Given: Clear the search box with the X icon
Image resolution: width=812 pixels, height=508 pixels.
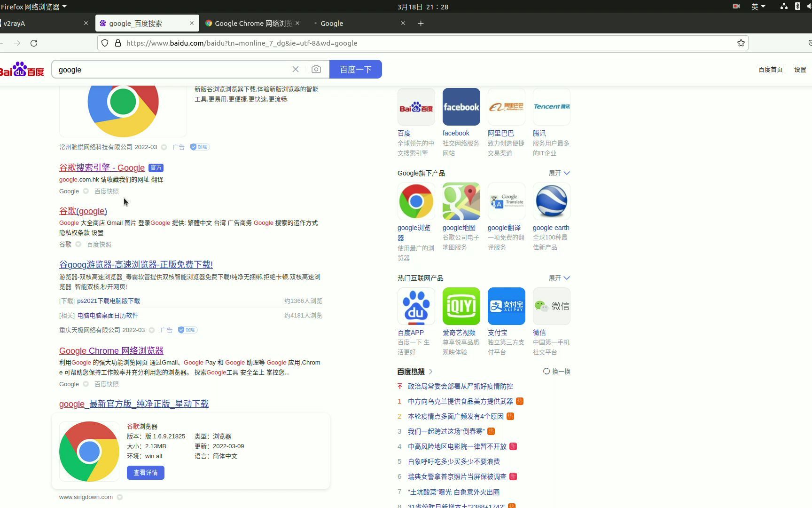Looking at the screenshot, I should [296, 69].
